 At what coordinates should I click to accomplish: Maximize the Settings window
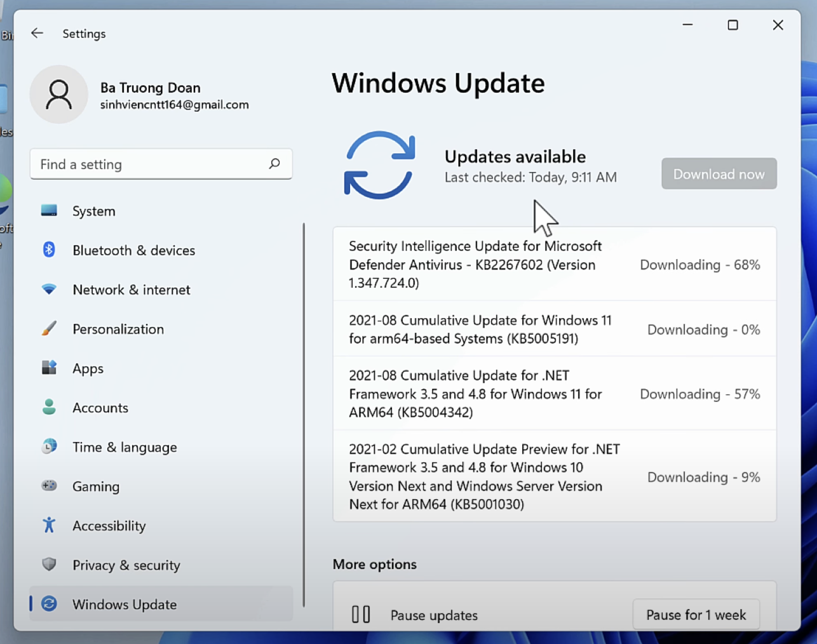tap(733, 25)
